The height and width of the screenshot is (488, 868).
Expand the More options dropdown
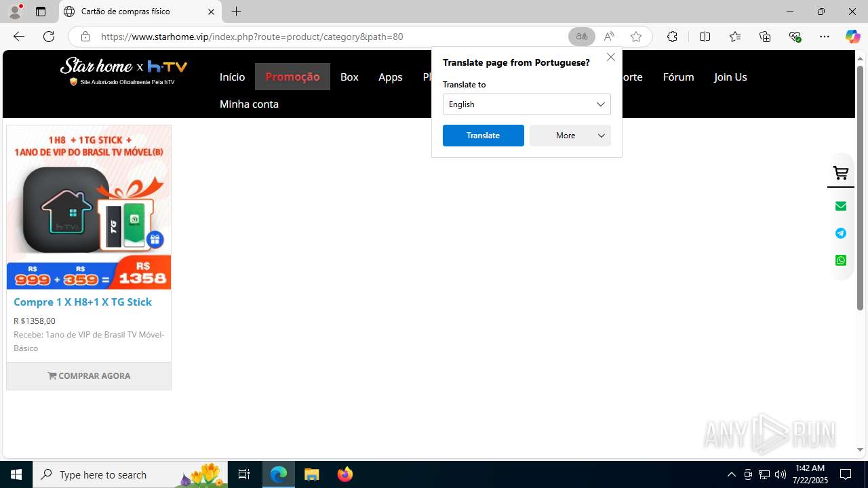[x=570, y=136]
